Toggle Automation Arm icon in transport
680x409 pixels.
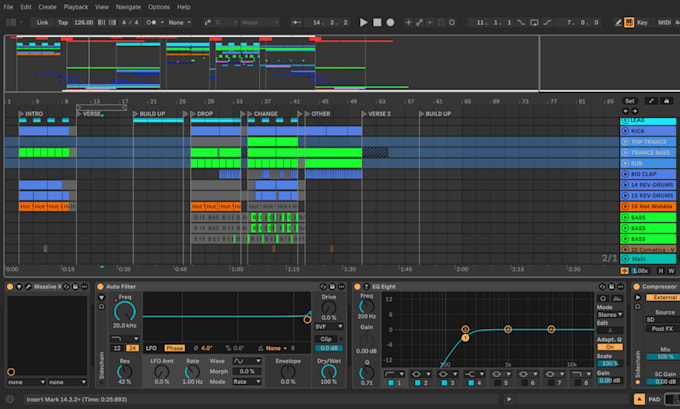pyautogui.click(x=419, y=22)
